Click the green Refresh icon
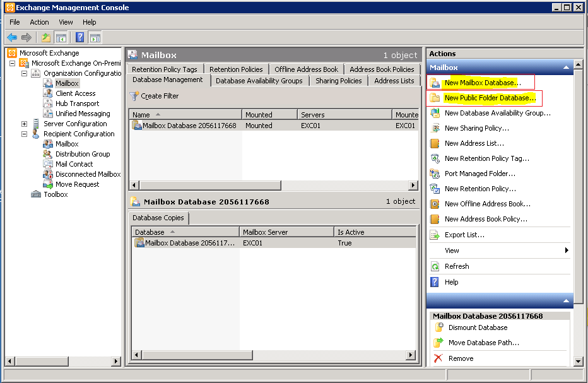588x383 pixels. pos(435,266)
